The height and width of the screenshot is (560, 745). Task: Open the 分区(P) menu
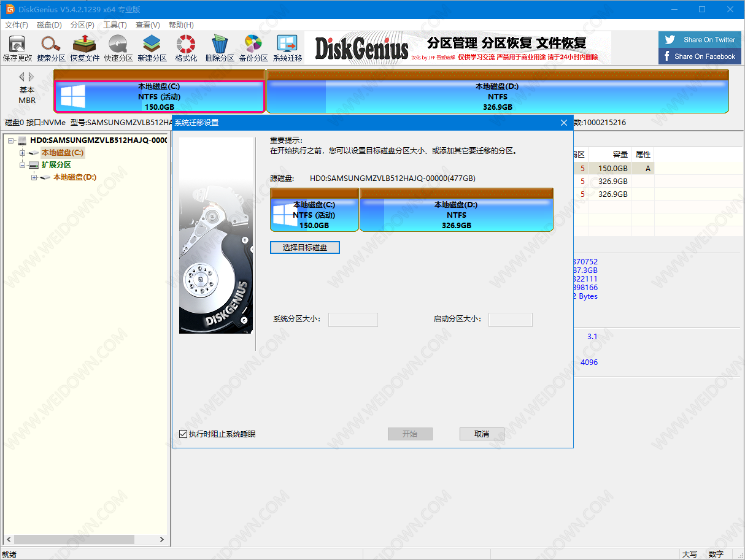pyautogui.click(x=82, y=25)
